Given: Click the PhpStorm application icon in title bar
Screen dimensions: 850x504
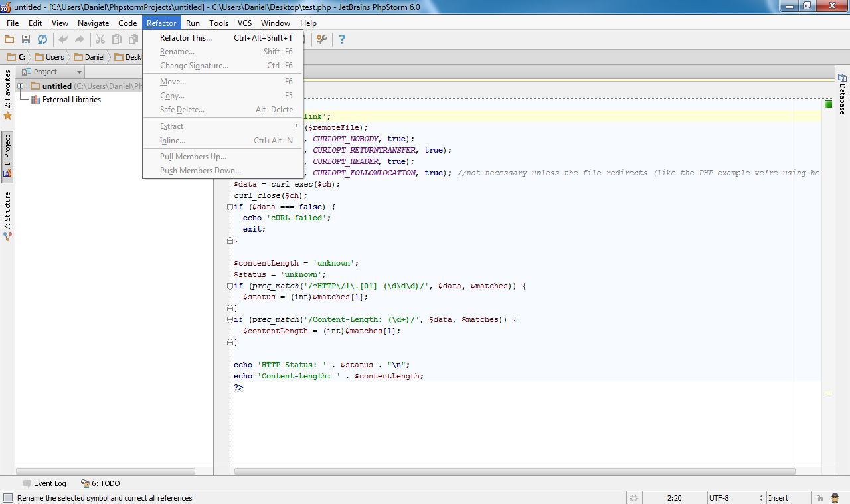Looking at the screenshot, I should tap(6, 6).
